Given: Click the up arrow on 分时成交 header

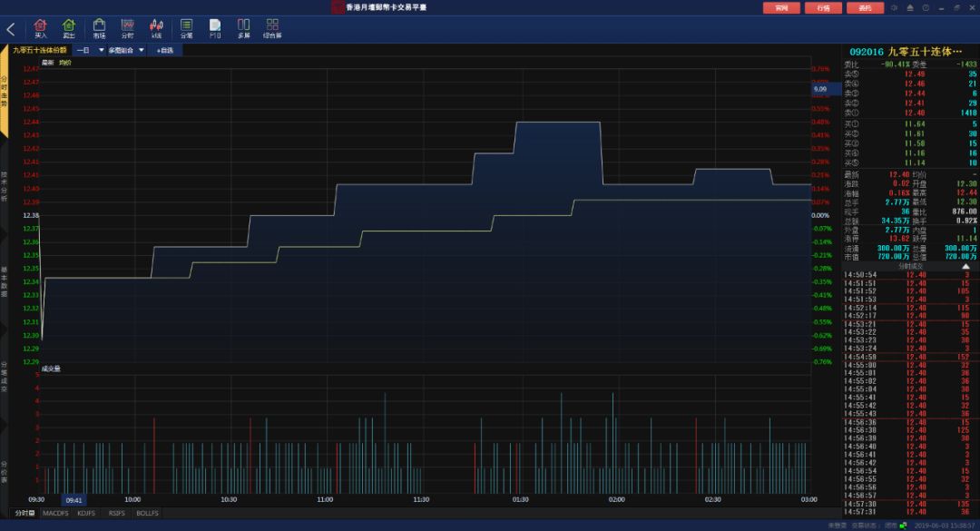Looking at the screenshot, I should pyautogui.click(x=965, y=267).
